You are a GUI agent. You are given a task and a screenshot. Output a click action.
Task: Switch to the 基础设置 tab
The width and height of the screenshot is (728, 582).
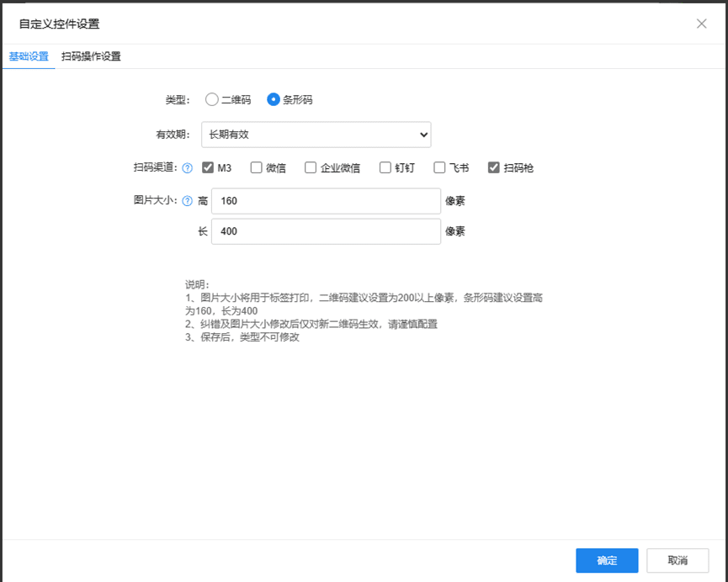coord(29,56)
